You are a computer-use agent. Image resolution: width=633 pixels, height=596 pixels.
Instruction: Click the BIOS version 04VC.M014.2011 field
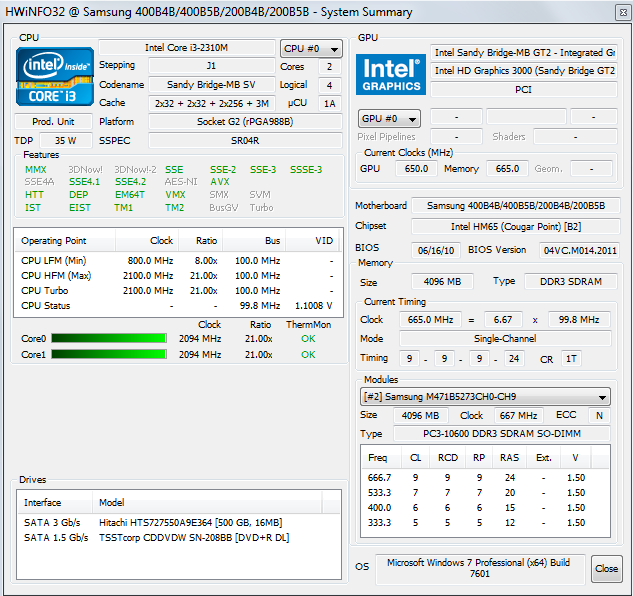click(580, 250)
